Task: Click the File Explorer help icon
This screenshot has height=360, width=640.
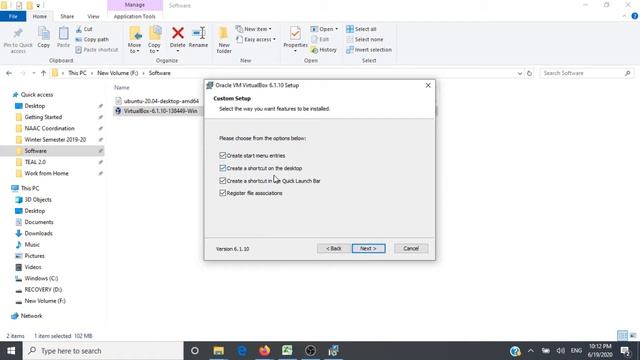Action: 635,16
